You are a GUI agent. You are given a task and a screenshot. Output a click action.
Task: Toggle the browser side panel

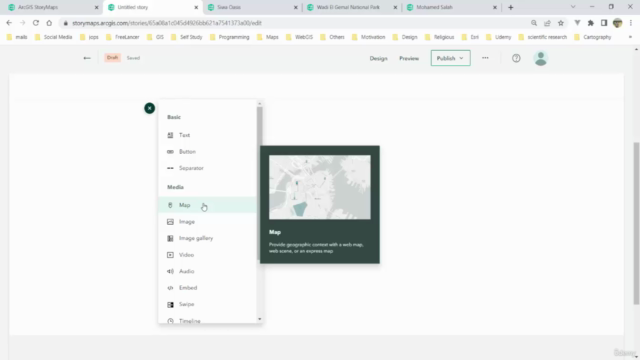point(604,23)
